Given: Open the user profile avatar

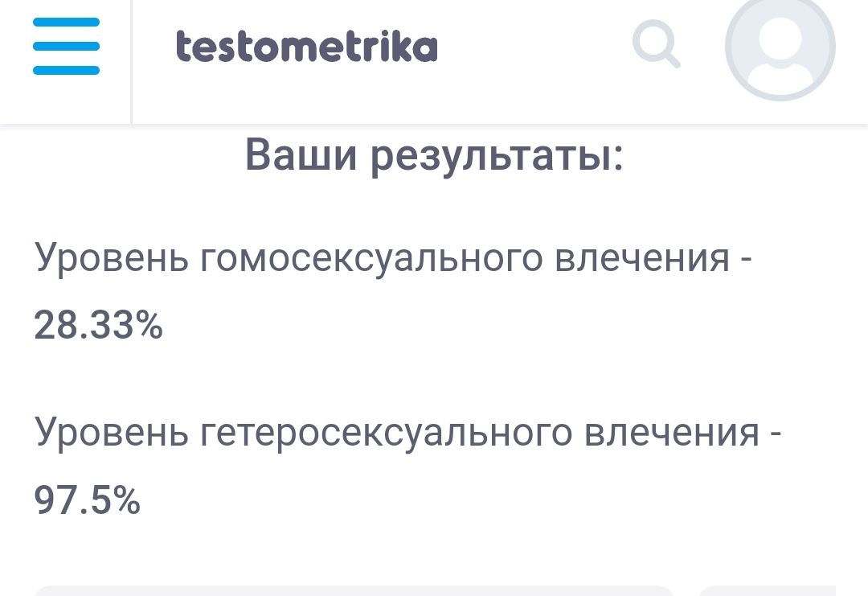Looking at the screenshot, I should coord(780,47).
